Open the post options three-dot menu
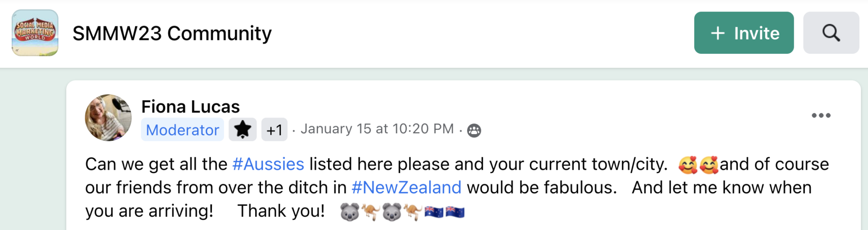Viewport: 868px width, 230px height. click(x=821, y=115)
